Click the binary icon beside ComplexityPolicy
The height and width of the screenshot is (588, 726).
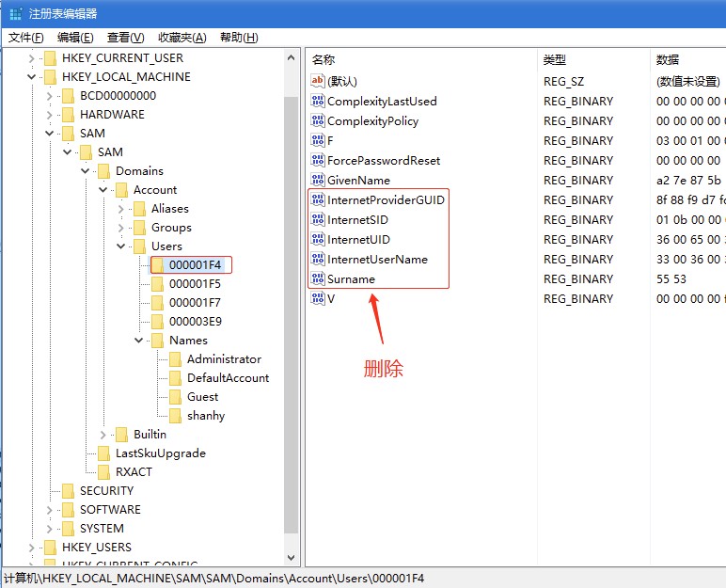point(318,120)
